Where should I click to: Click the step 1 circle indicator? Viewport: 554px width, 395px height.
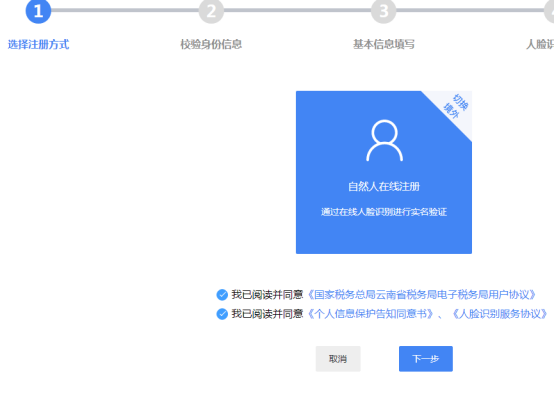[x=38, y=11]
